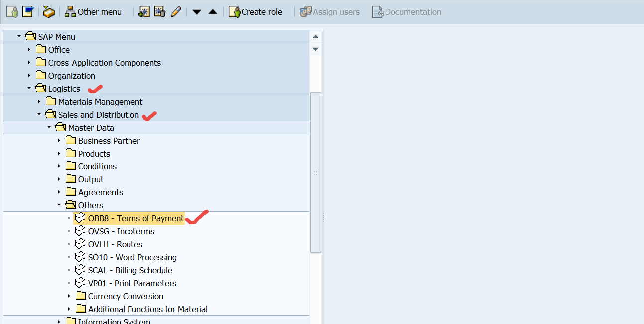Click the SAP Menu open folder icon
644x324 pixels.
coord(31,36)
